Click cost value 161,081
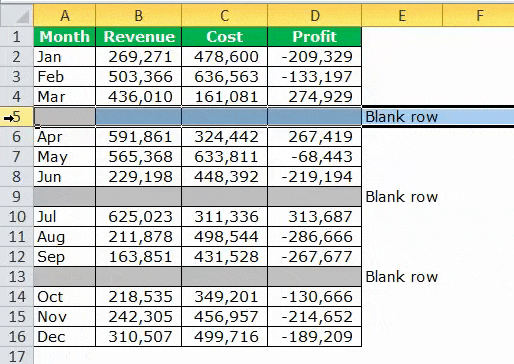The height and width of the screenshot is (364, 514). click(x=224, y=97)
